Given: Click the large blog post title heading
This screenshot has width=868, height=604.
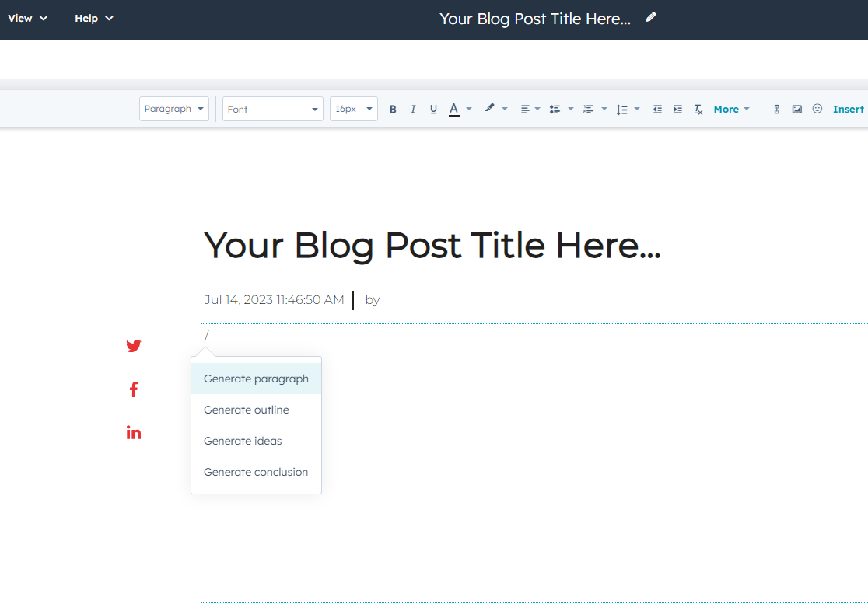Looking at the screenshot, I should 432,245.
